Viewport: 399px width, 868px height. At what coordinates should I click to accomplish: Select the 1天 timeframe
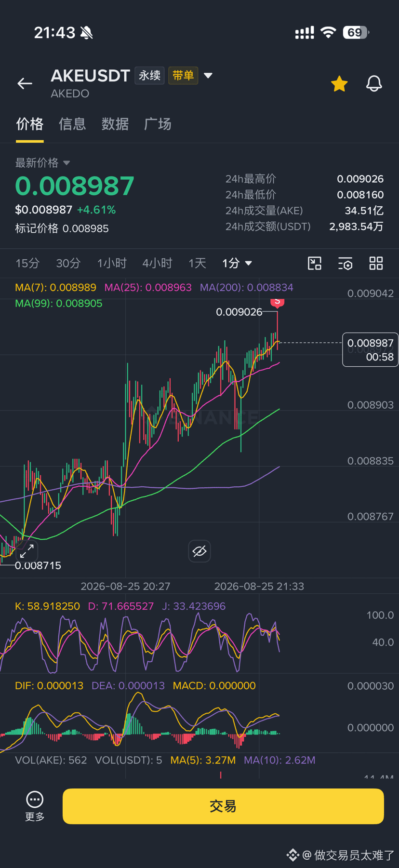coord(197,263)
